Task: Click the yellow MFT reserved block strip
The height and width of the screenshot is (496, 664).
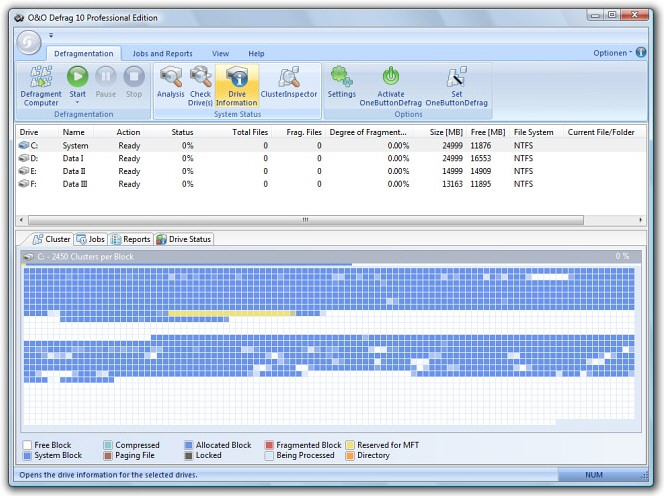Action: [232, 313]
